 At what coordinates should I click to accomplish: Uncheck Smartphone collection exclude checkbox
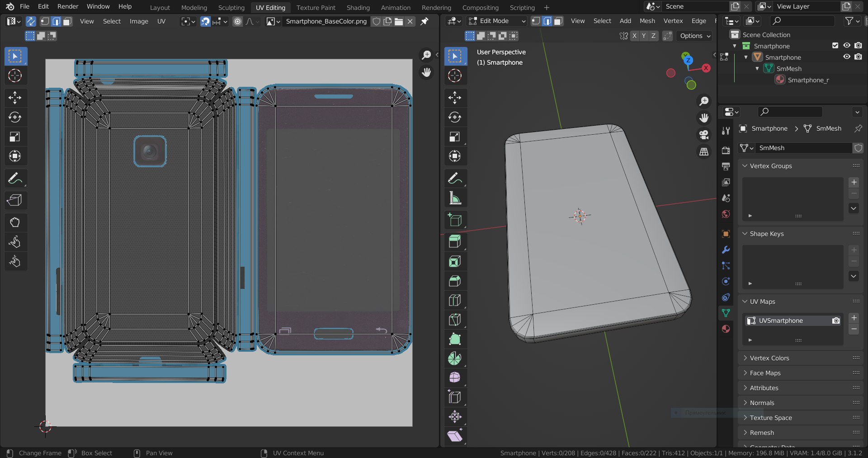[835, 46]
